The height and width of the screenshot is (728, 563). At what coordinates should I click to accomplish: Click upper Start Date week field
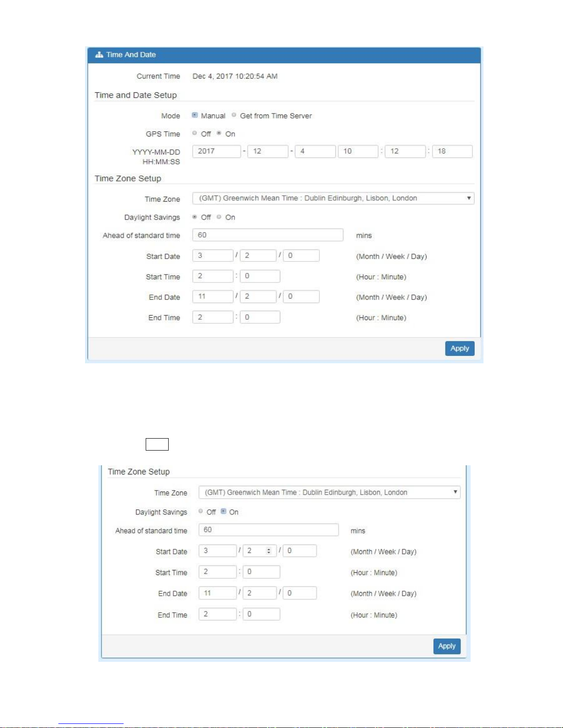(258, 255)
